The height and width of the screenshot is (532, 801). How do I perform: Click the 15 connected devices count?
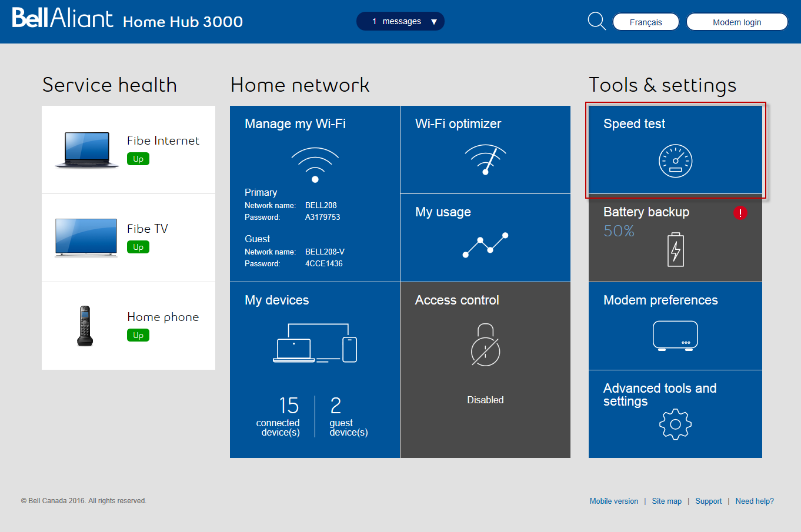pos(288,406)
